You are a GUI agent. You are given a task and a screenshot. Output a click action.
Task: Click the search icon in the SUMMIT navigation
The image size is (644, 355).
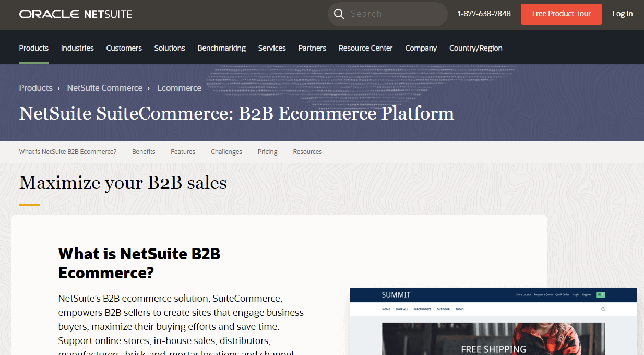603,309
